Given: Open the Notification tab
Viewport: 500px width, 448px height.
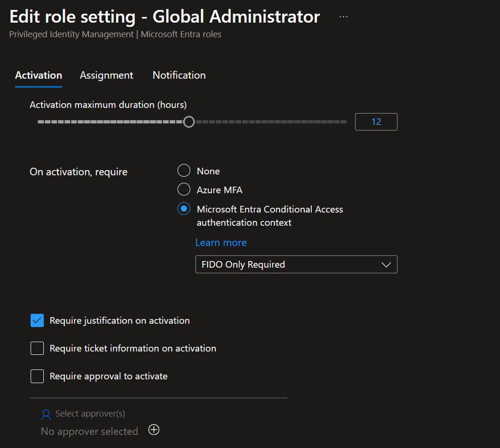Looking at the screenshot, I should (179, 76).
